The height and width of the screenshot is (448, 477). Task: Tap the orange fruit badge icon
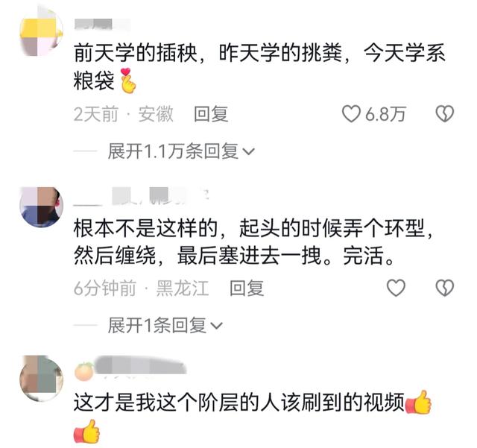click(x=84, y=371)
